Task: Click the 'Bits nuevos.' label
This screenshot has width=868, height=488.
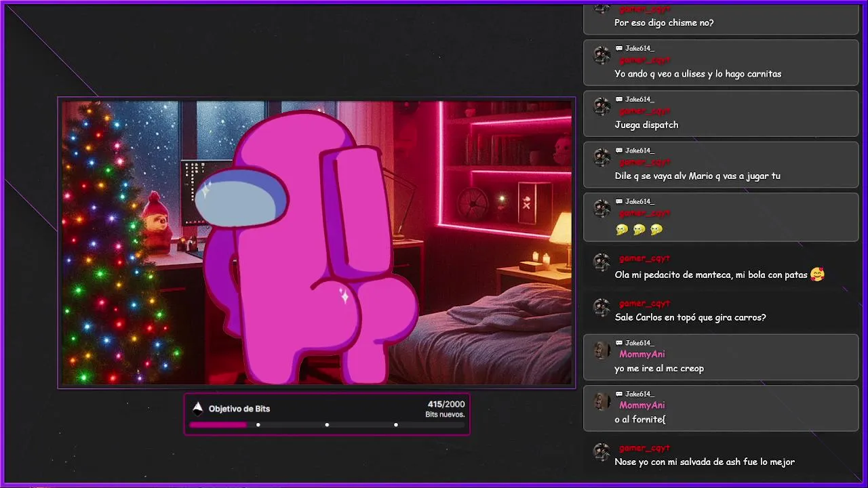Action: pos(445,414)
